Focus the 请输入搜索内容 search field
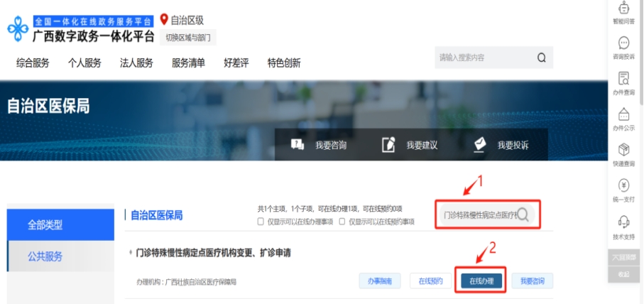Image resolution: width=644 pixels, height=304 pixels. coord(483,58)
